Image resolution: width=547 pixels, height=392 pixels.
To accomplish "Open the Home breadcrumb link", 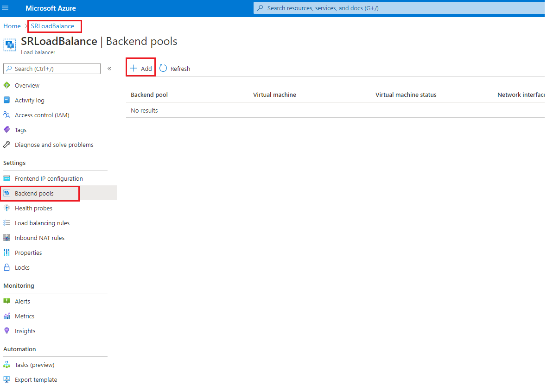I will coord(12,26).
